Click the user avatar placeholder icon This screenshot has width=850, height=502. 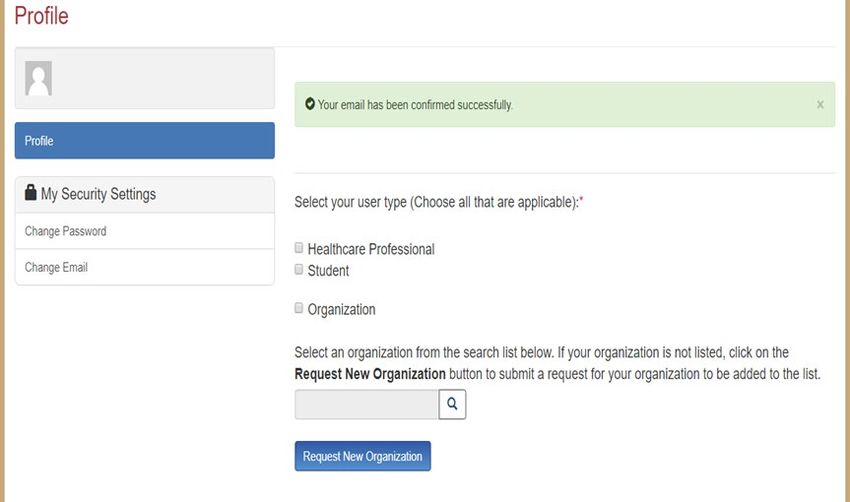[x=38, y=79]
